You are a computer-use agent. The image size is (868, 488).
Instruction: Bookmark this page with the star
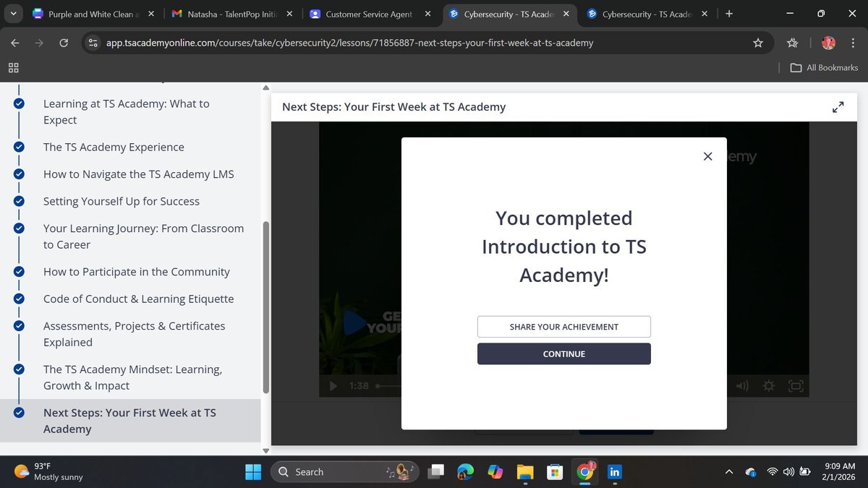758,43
